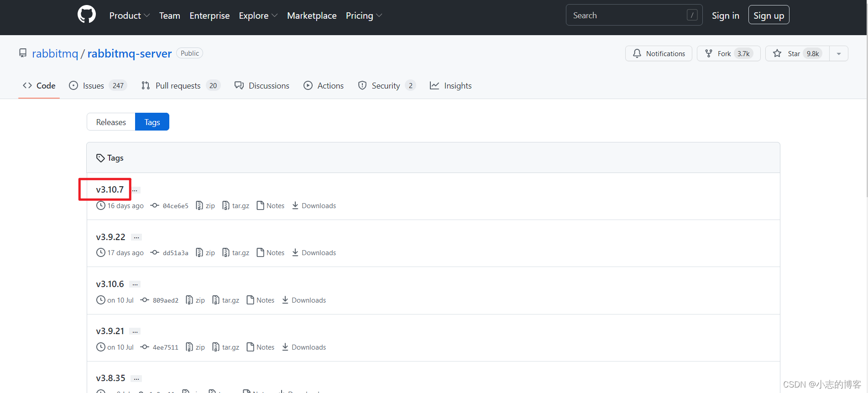Image resolution: width=868 pixels, height=393 pixels.
Task: Open commit 809aed2
Action: click(160, 300)
